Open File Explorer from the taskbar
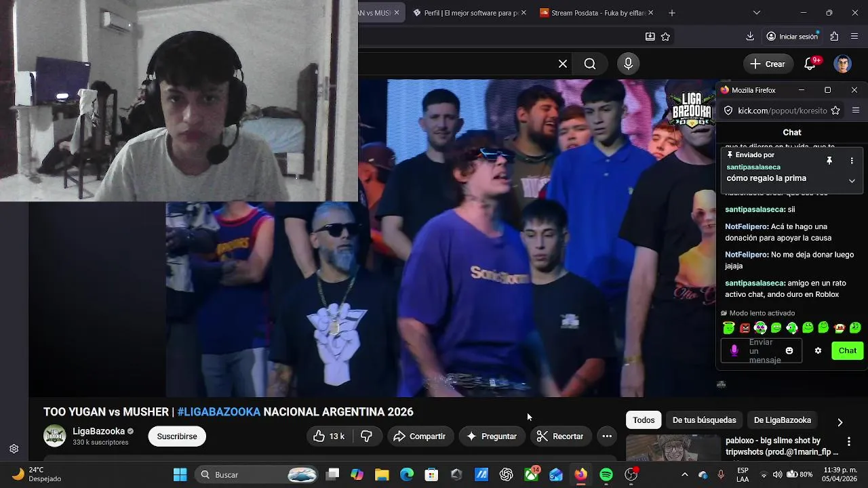The image size is (868, 488). [382, 474]
